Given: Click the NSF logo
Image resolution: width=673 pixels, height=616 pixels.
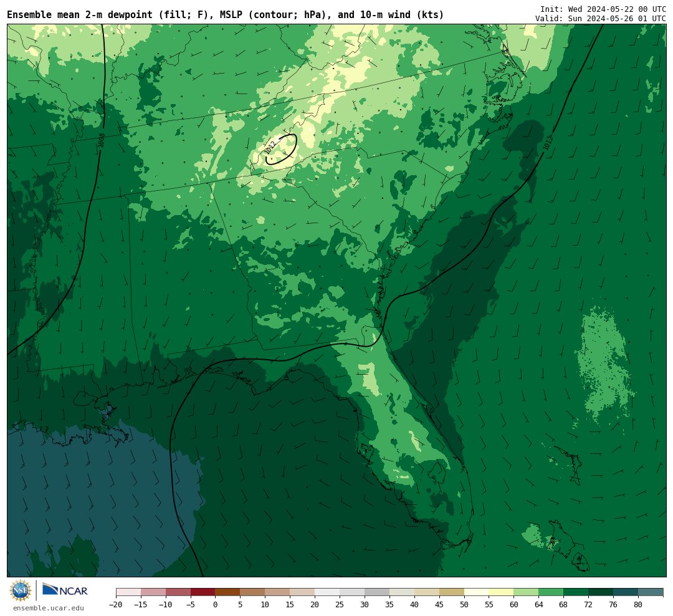Looking at the screenshot, I should click(x=21, y=590).
